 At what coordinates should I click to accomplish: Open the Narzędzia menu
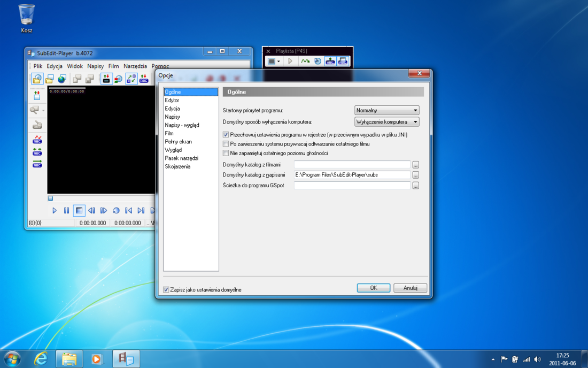click(x=135, y=66)
